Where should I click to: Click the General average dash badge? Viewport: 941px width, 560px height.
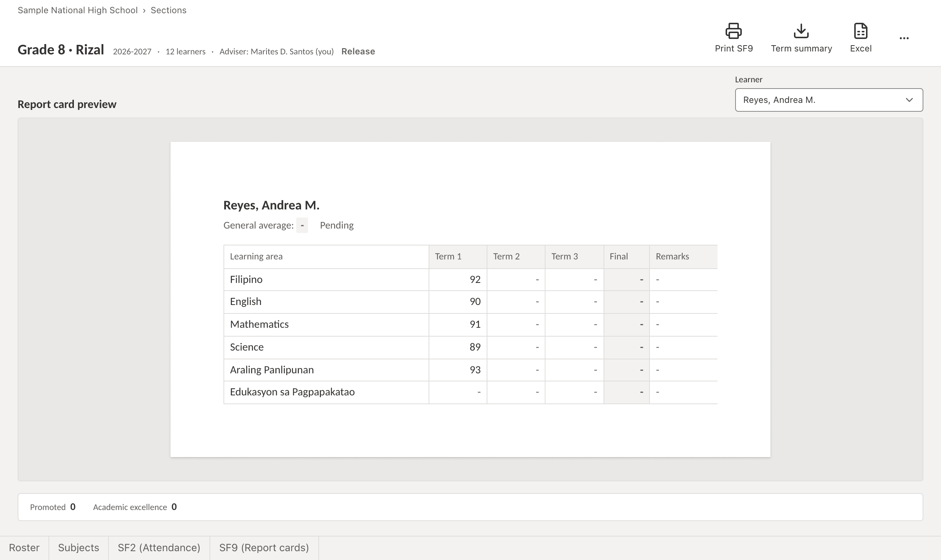click(x=302, y=225)
